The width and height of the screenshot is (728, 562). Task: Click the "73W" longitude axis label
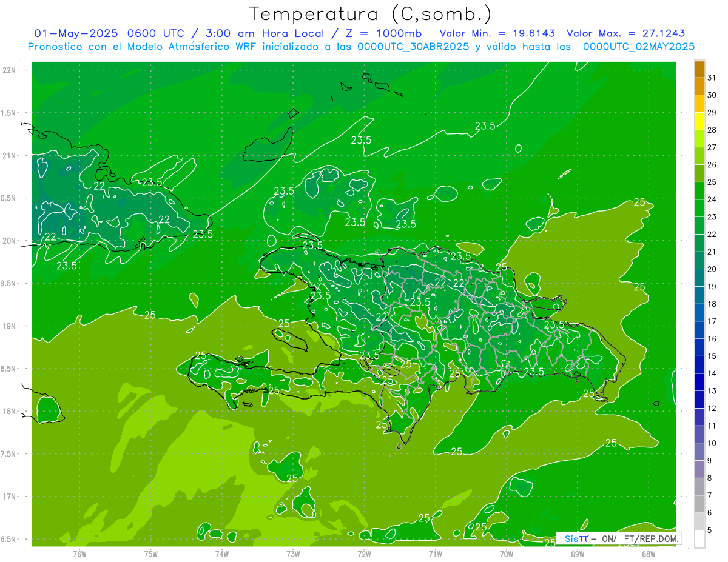tap(293, 554)
